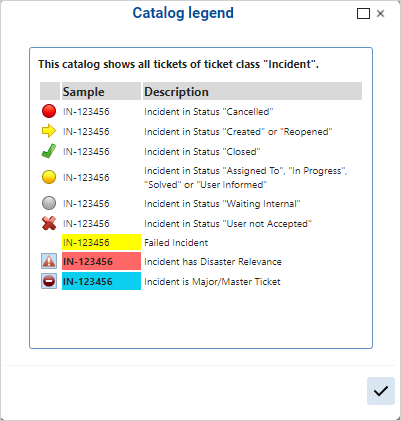Screen dimensions: 401x421
Task: Click 'Incident in Status "Waiting Internal"' text
Action: 222,204
